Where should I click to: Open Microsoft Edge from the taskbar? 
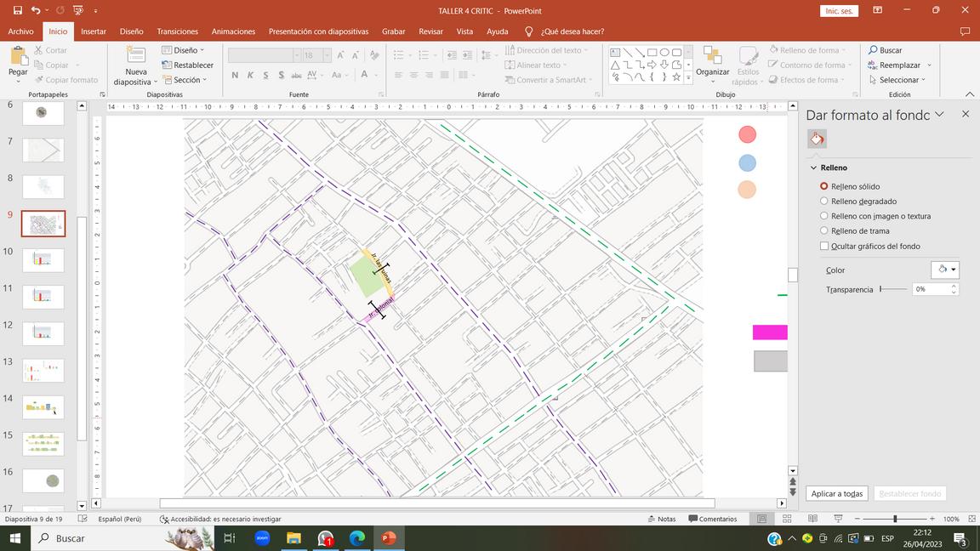[357, 538]
